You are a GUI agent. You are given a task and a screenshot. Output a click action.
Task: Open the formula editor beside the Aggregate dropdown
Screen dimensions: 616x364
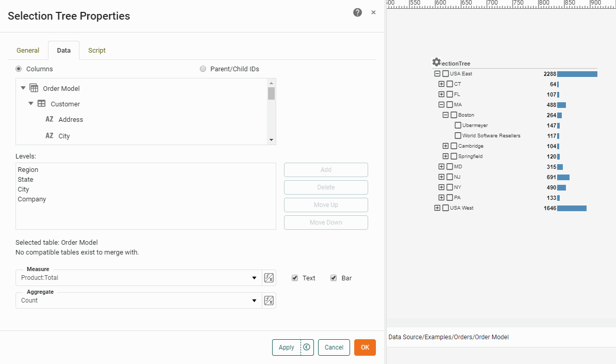(268, 300)
